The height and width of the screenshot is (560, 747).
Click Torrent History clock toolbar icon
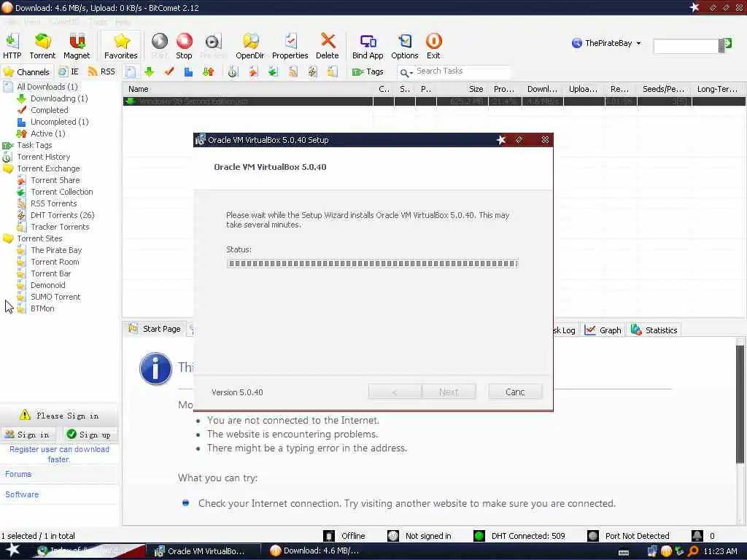pos(233,72)
